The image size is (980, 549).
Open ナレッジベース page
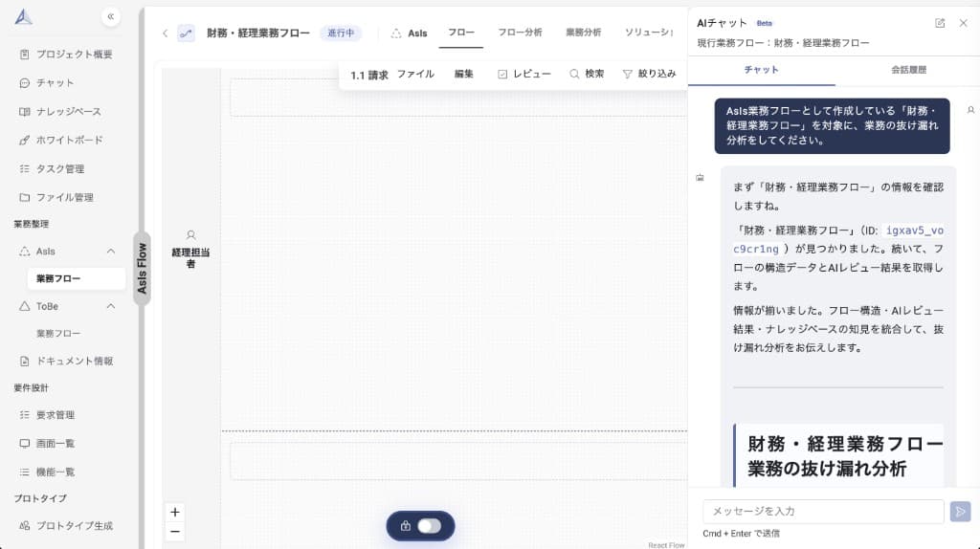coord(69,112)
